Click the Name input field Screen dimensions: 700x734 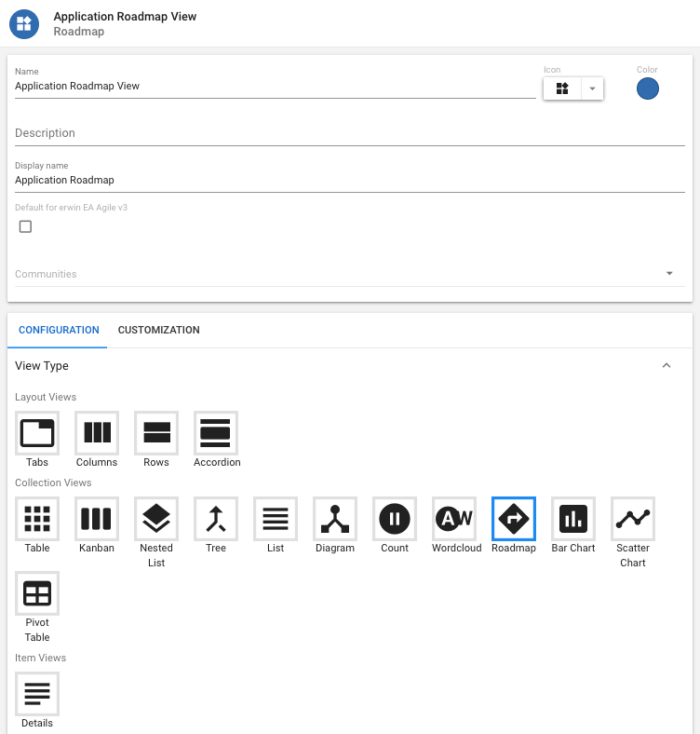click(x=276, y=86)
